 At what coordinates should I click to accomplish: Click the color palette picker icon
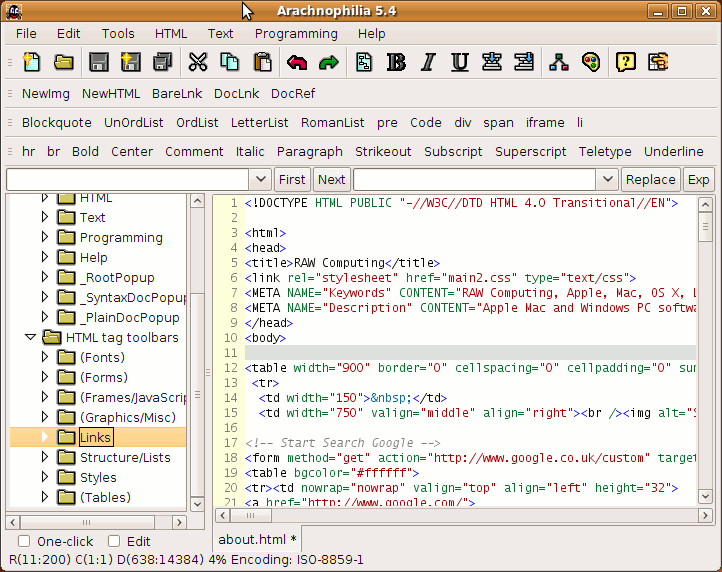point(591,62)
